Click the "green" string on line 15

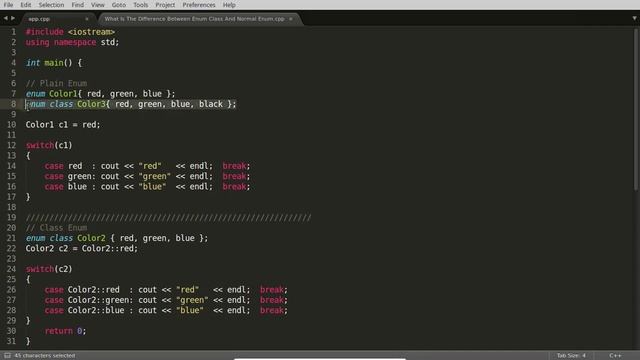coord(155,176)
